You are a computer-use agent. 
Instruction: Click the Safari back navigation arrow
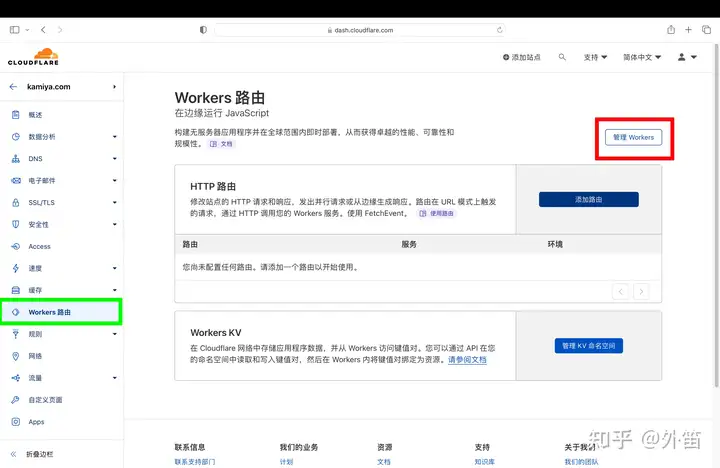tap(43, 30)
